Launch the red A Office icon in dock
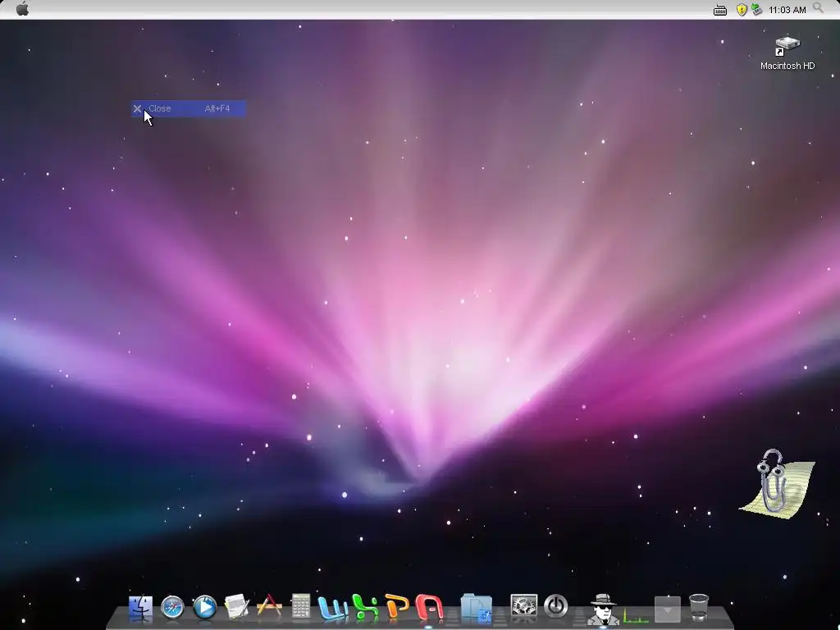This screenshot has width=840, height=630. pos(430,608)
